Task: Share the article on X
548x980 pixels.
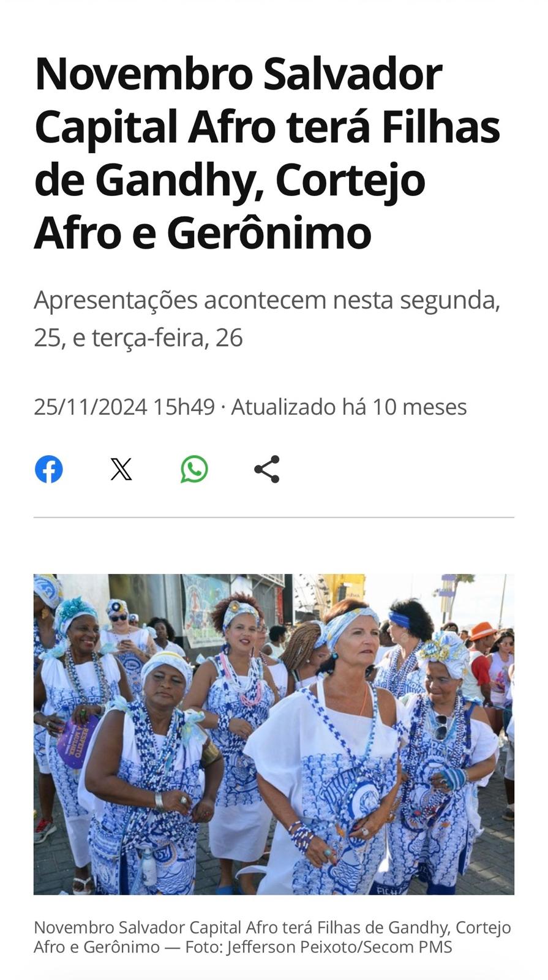Action: pyautogui.click(x=121, y=469)
